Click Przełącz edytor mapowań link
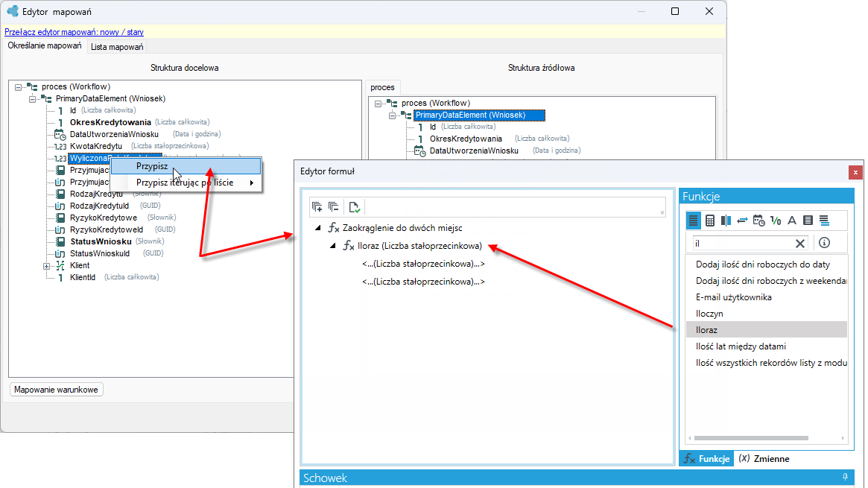 75,32
